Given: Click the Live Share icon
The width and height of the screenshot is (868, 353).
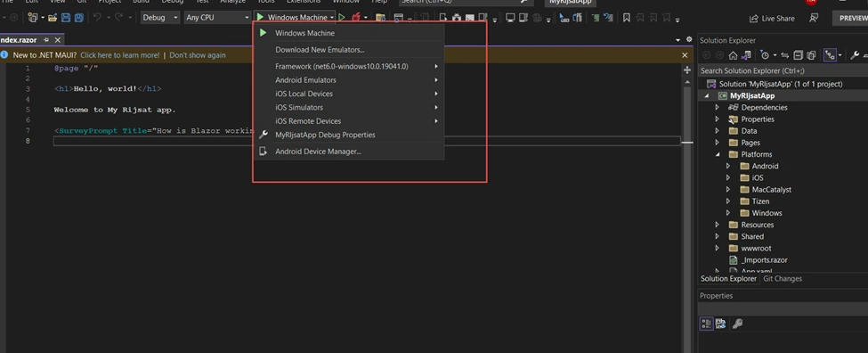Looking at the screenshot, I should click(753, 19).
